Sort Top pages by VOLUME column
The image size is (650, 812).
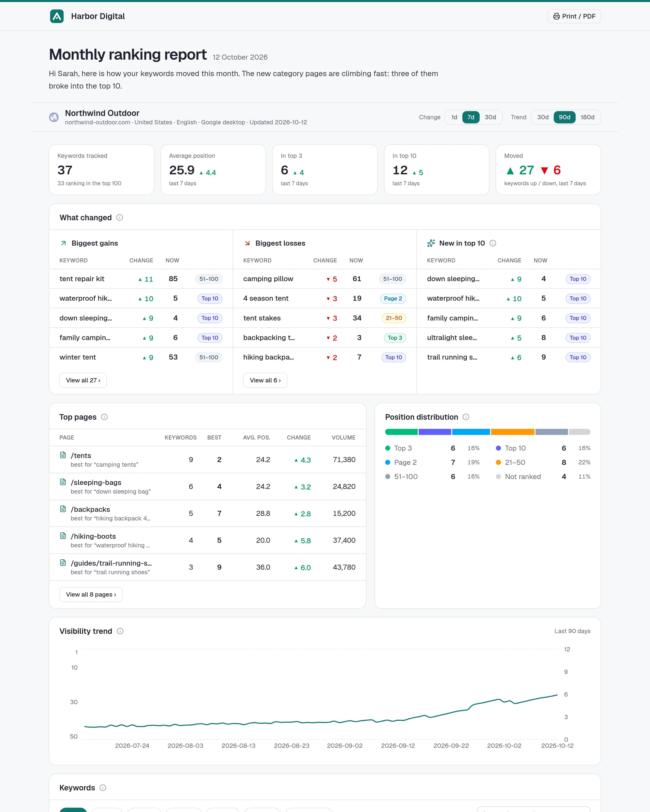343,438
